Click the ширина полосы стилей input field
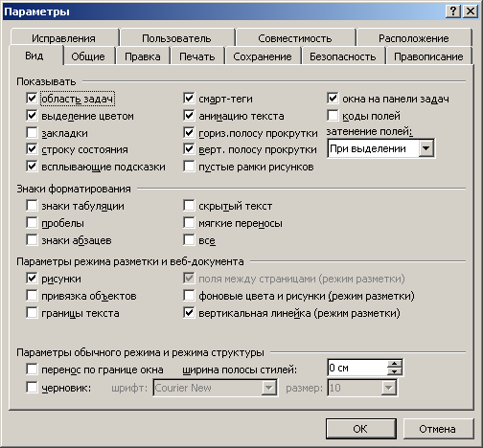Viewport: 483px width, 448px height. click(x=357, y=368)
